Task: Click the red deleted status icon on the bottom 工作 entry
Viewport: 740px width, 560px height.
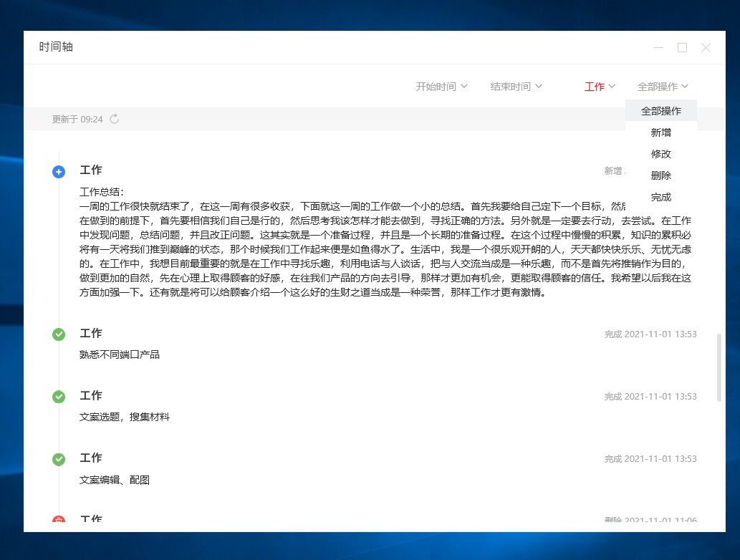Action: click(x=58, y=519)
